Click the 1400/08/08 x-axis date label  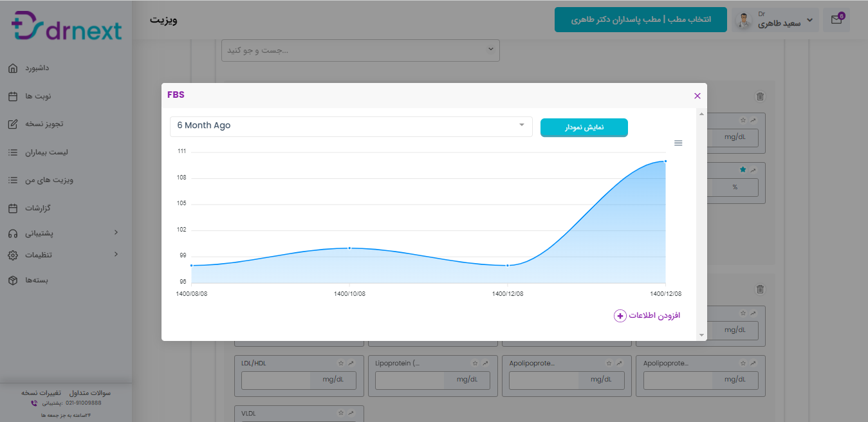[x=192, y=293]
